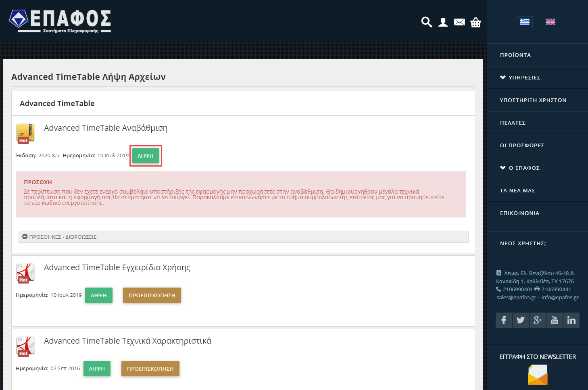The width and height of the screenshot is (588, 390).
Task: Open the LinkedIn social icon
Action: click(x=571, y=320)
